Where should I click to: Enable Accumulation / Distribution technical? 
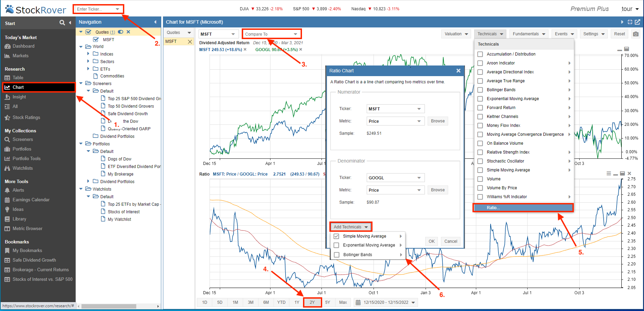pos(480,54)
